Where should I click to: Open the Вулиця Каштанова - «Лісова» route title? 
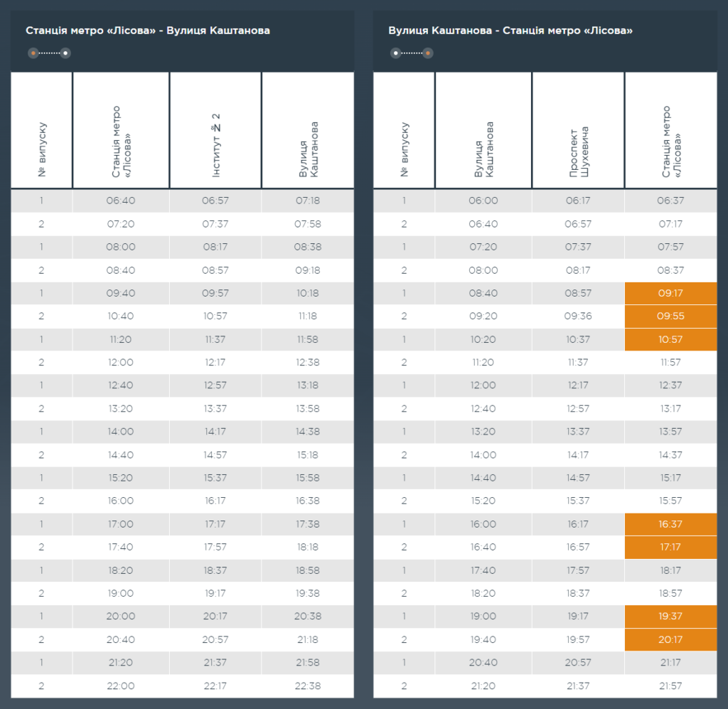510,31
